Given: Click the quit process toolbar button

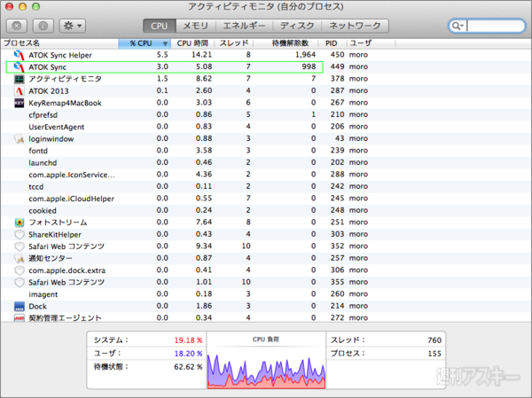Looking at the screenshot, I should point(17,26).
